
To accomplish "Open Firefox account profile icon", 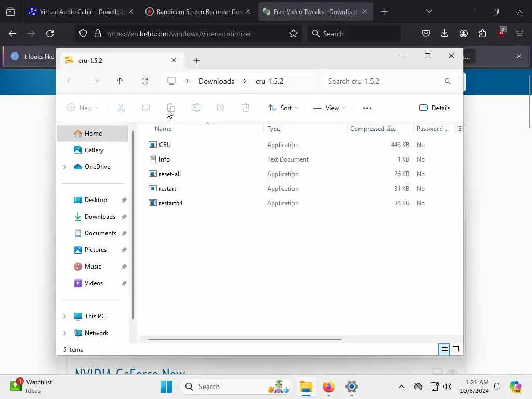I will pos(463,34).
